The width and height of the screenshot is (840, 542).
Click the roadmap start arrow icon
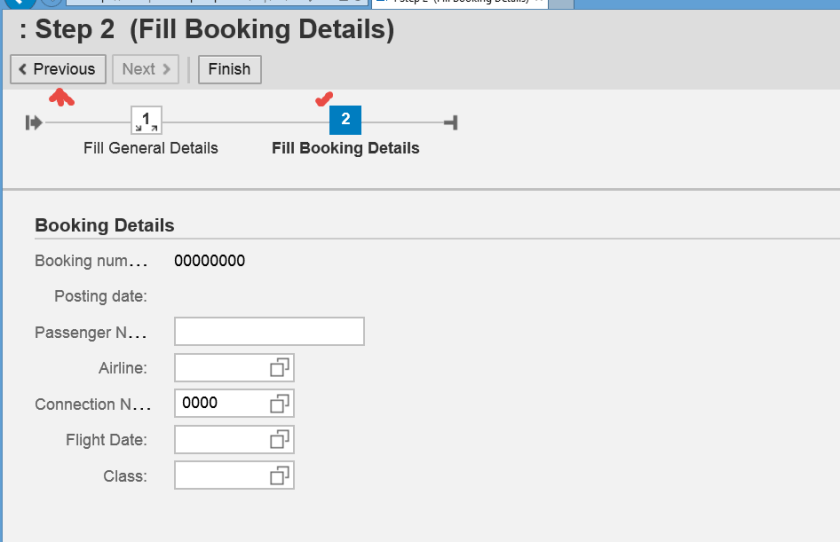(34, 122)
